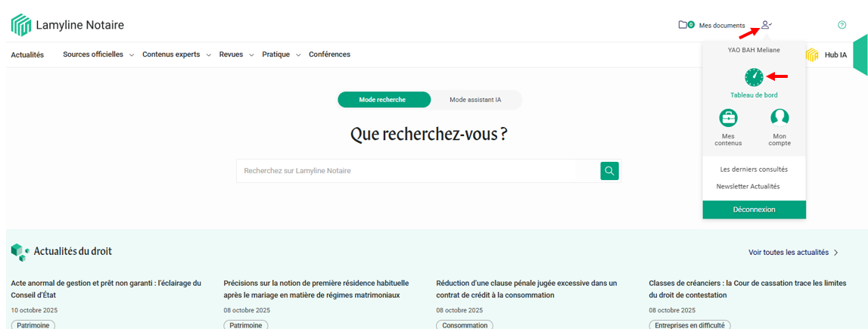This screenshot has width=868, height=329.
Task: Click the Tableau de bord label
Action: tap(754, 95)
